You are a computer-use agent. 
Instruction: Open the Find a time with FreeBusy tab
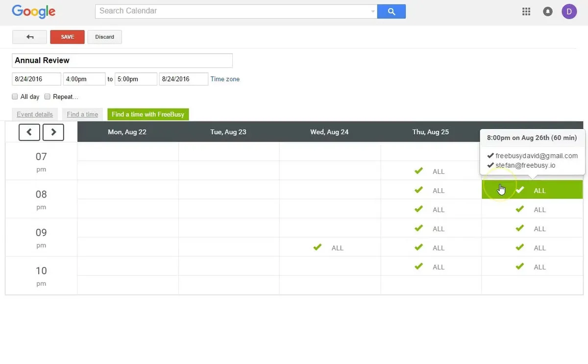coord(148,115)
